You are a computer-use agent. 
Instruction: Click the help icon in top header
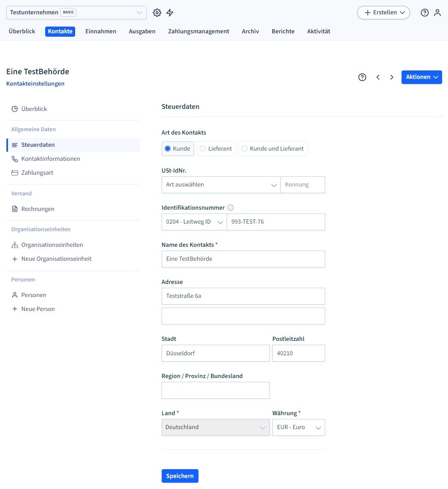point(425,13)
